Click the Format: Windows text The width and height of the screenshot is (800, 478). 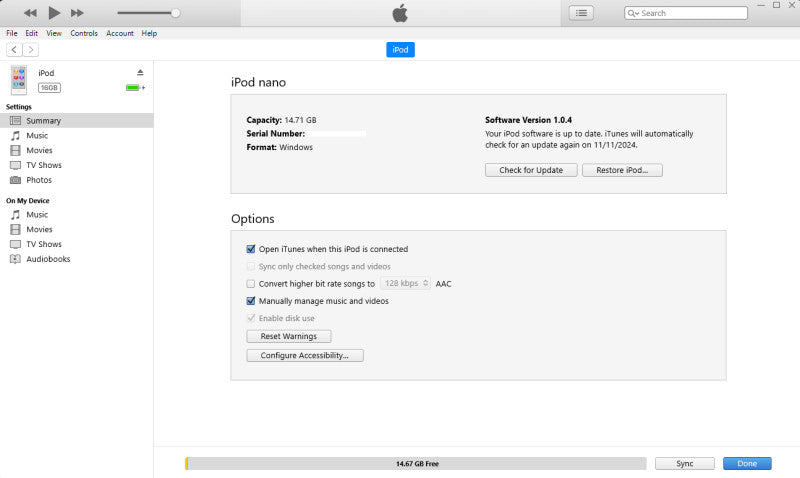pos(280,147)
